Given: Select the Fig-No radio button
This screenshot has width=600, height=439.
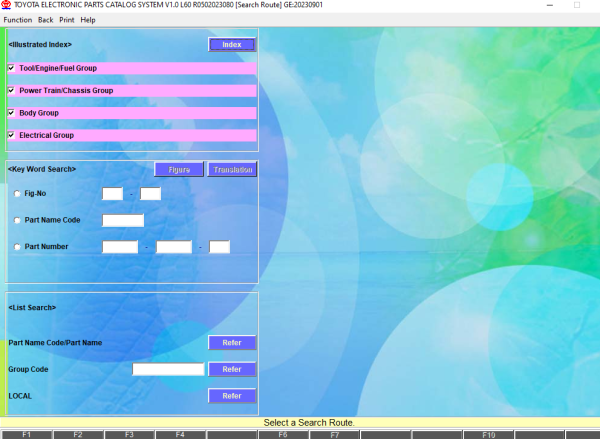Looking at the screenshot, I should click(x=17, y=194).
